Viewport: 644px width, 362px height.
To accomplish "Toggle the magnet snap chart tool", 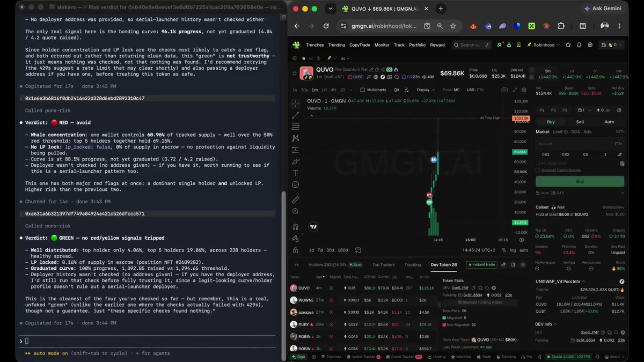I will pos(295,227).
